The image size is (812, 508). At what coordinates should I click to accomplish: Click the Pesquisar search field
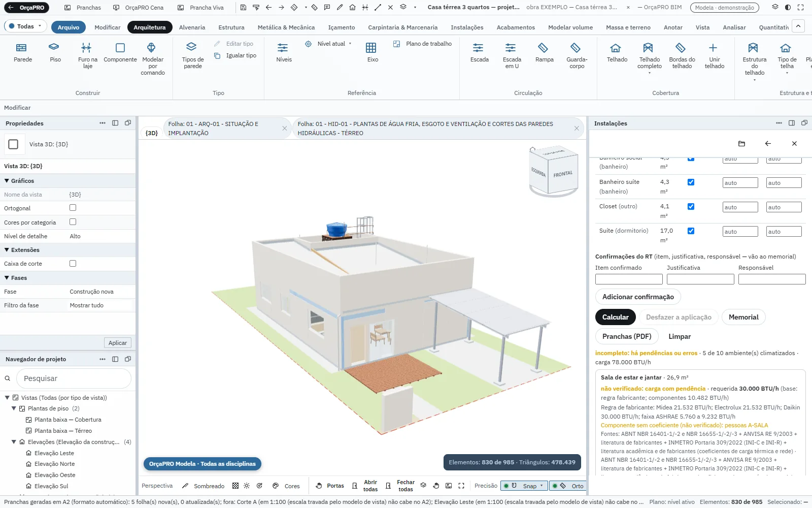tap(74, 378)
